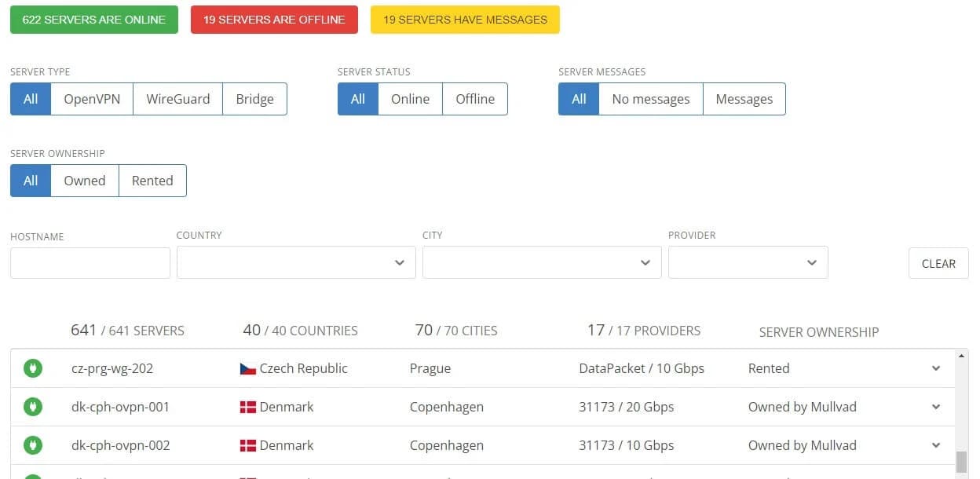Click the server list scrollbar thumb
Image resolution: width=980 pixels, height=479 pixels.
[961, 463]
